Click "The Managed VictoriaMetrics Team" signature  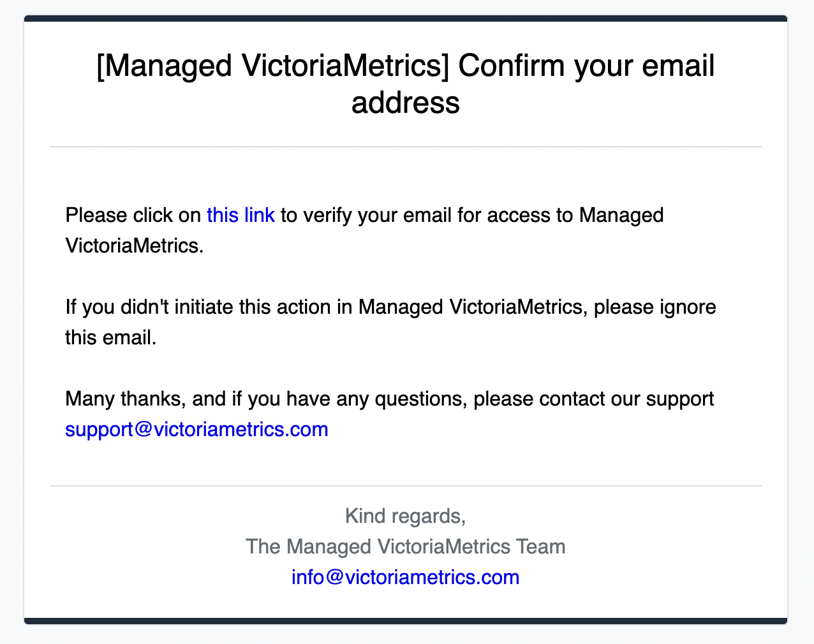click(x=405, y=546)
